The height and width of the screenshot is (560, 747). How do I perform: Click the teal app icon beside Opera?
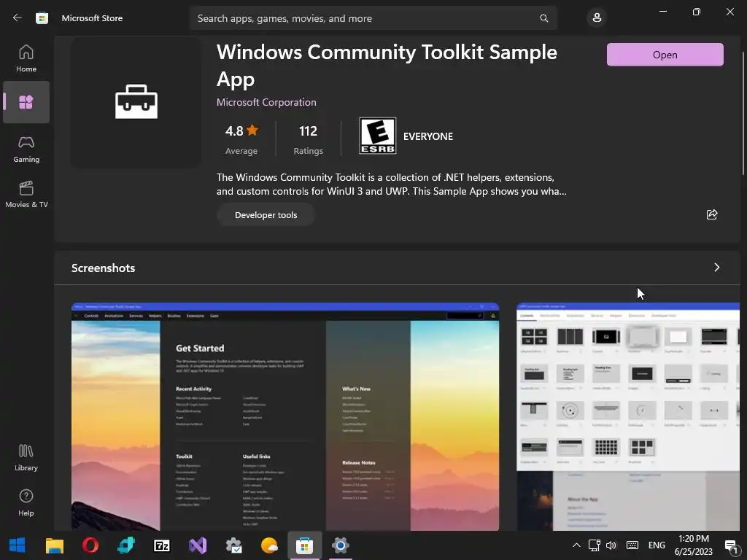coord(125,545)
